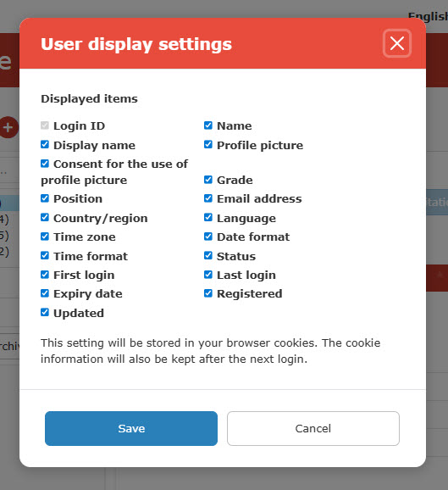The height and width of the screenshot is (490, 448).
Task: Uncheck the Date format checkbox
Action: coord(208,237)
